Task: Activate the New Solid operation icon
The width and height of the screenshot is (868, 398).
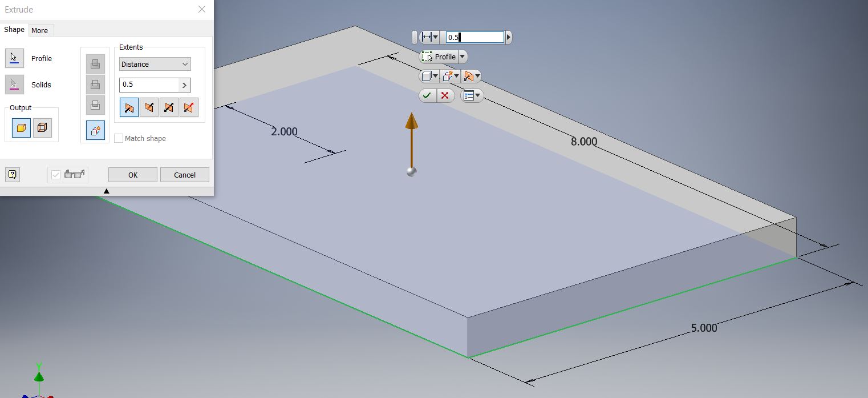Action: click(x=95, y=130)
